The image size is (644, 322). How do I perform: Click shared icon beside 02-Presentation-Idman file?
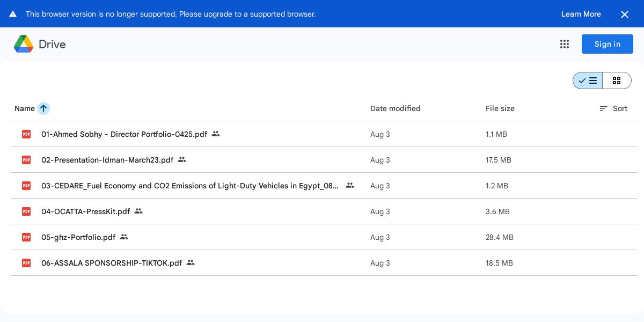182,159
